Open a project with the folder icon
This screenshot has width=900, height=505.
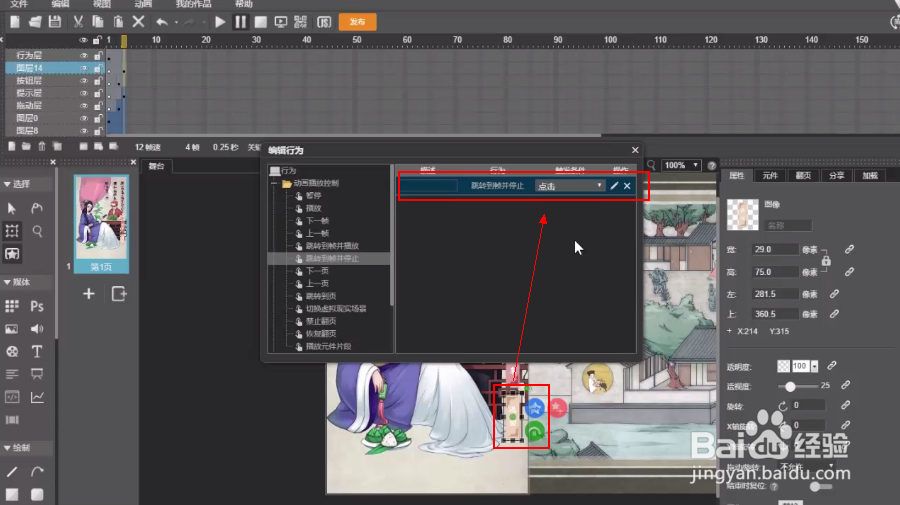click(x=35, y=22)
